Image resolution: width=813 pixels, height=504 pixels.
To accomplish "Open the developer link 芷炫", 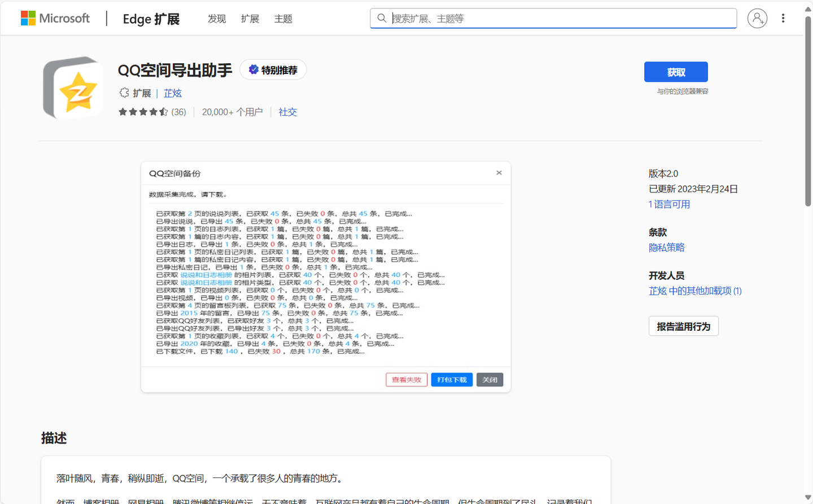I will (173, 93).
